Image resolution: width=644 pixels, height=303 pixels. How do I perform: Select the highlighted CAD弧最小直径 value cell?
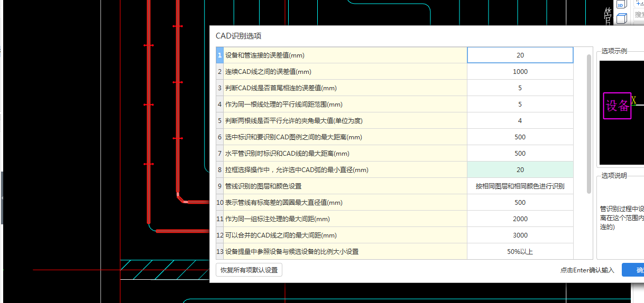click(520, 170)
